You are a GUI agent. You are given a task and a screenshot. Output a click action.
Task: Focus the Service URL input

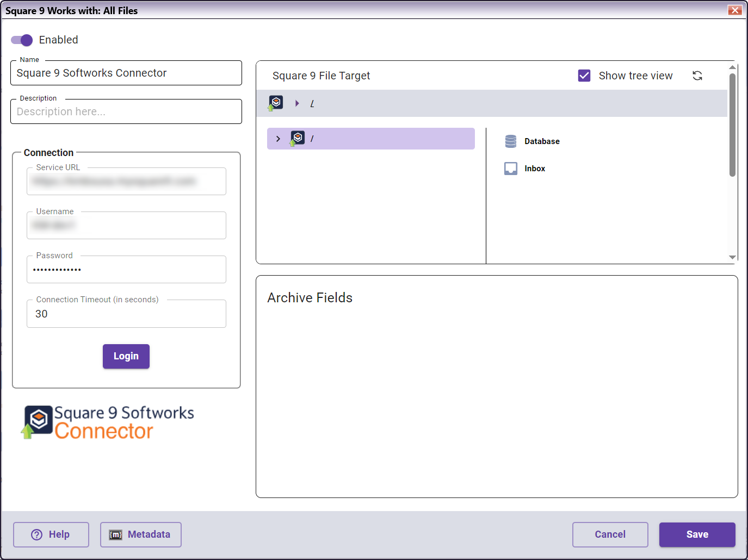tap(126, 181)
